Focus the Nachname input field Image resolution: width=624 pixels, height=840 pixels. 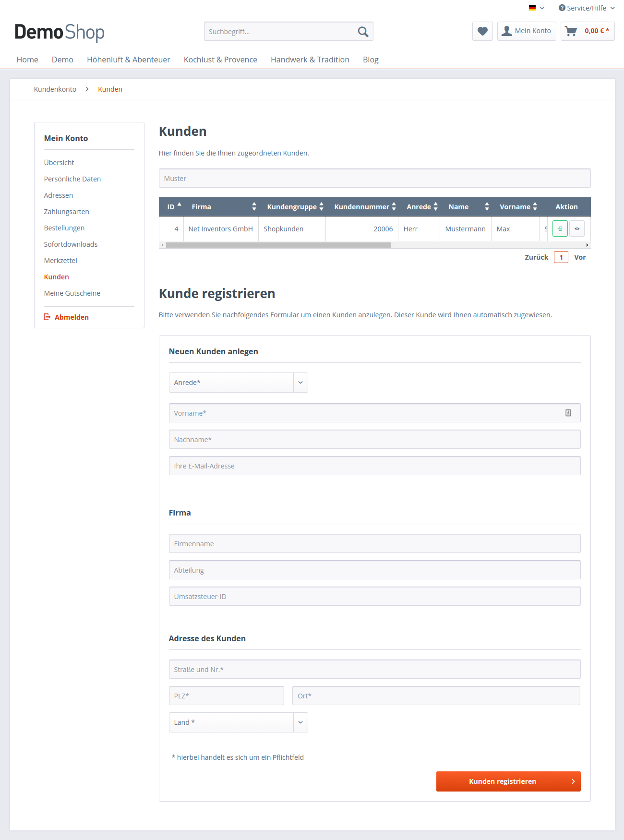click(x=375, y=439)
